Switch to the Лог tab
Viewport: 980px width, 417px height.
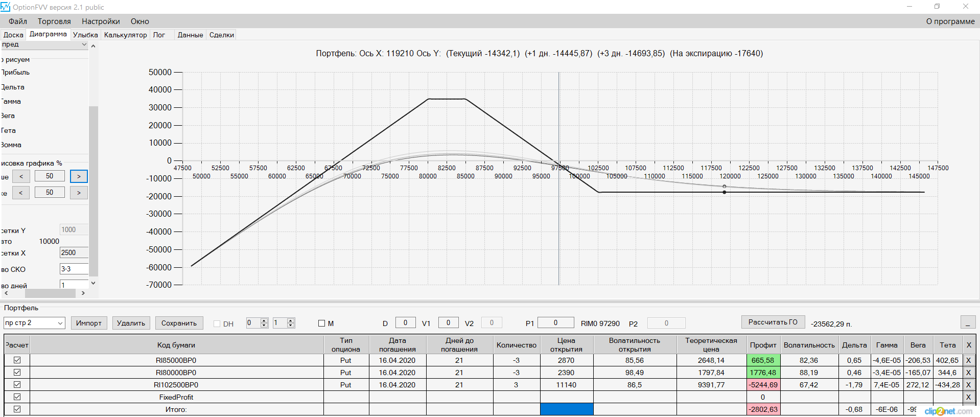pos(159,35)
